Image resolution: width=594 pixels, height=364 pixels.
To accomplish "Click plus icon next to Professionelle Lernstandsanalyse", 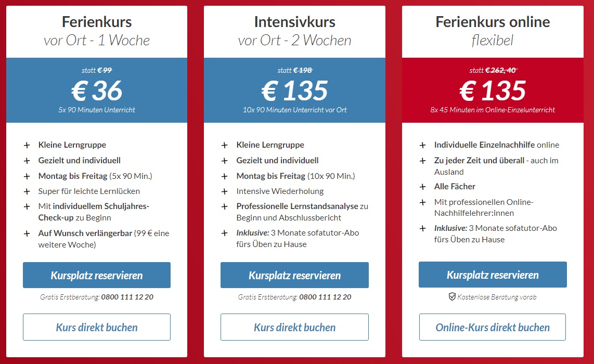I will point(225,207).
